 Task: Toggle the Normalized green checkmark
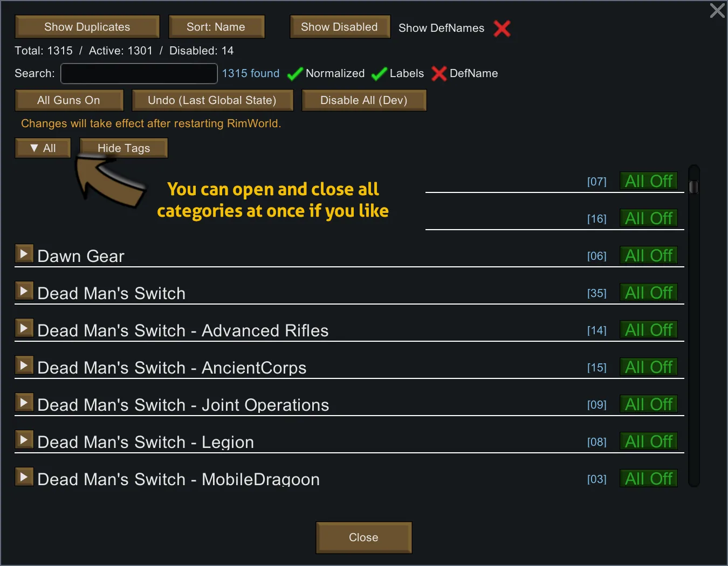click(x=294, y=73)
